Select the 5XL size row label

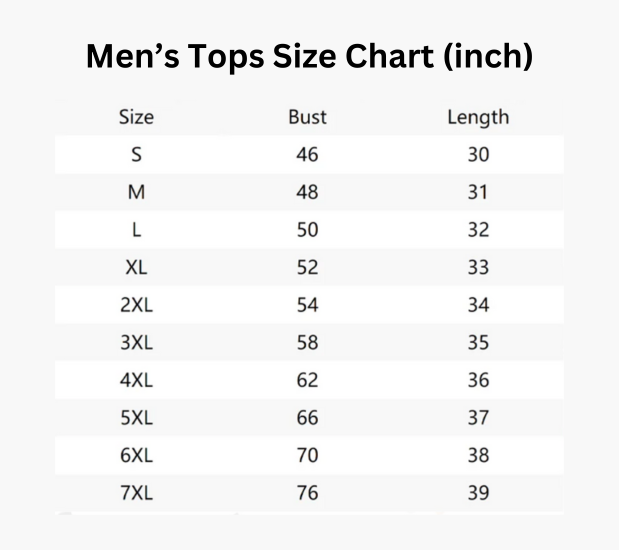pyautogui.click(x=136, y=417)
